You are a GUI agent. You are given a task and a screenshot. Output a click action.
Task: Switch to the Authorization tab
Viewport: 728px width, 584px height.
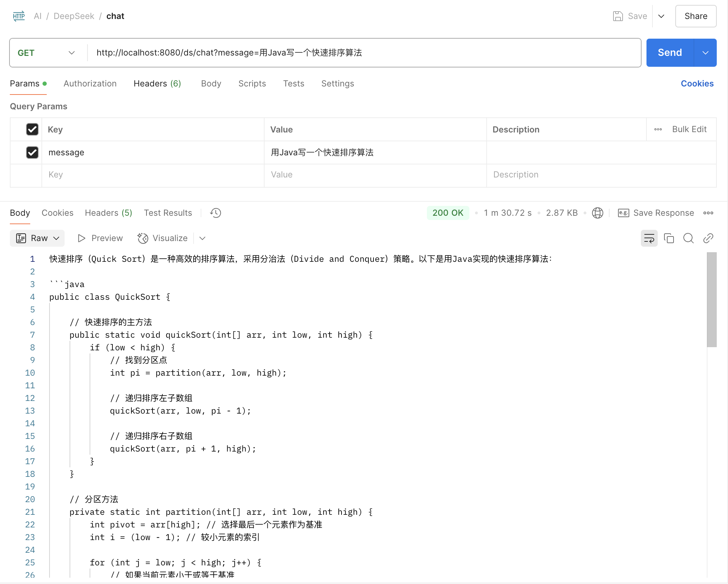coord(90,83)
